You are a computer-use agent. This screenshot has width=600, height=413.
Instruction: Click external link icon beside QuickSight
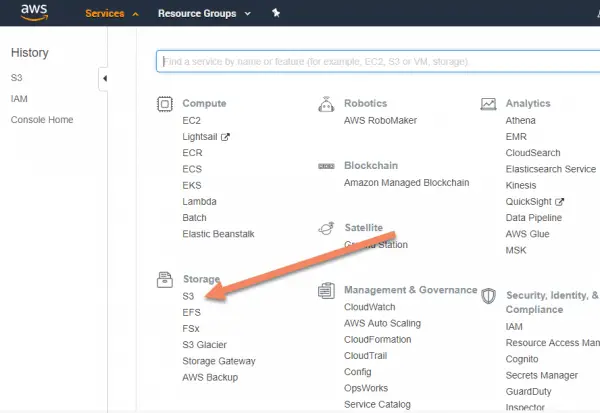(x=559, y=201)
